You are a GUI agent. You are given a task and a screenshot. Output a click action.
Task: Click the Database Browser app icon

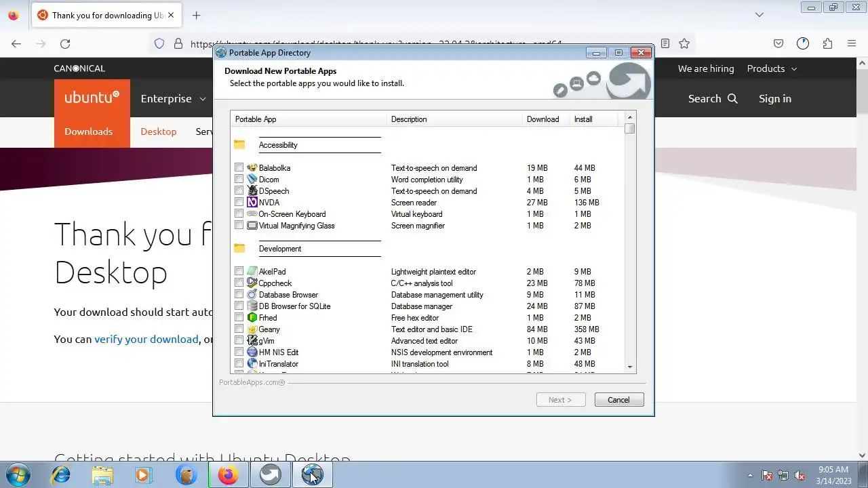point(252,295)
